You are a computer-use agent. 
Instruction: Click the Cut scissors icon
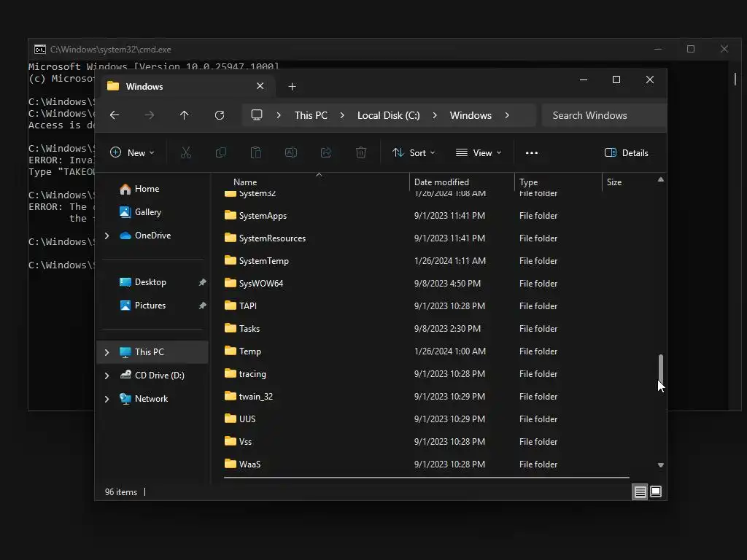pos(186,153)
